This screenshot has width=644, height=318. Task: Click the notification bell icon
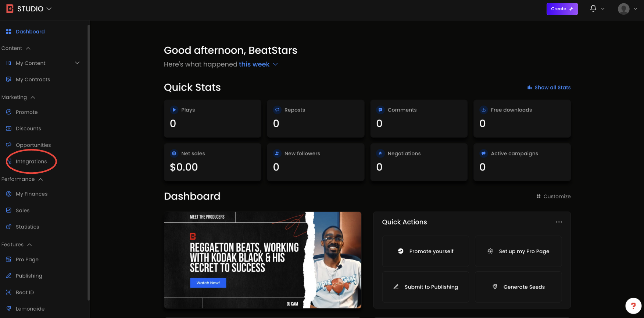click(x=593, y=8)
